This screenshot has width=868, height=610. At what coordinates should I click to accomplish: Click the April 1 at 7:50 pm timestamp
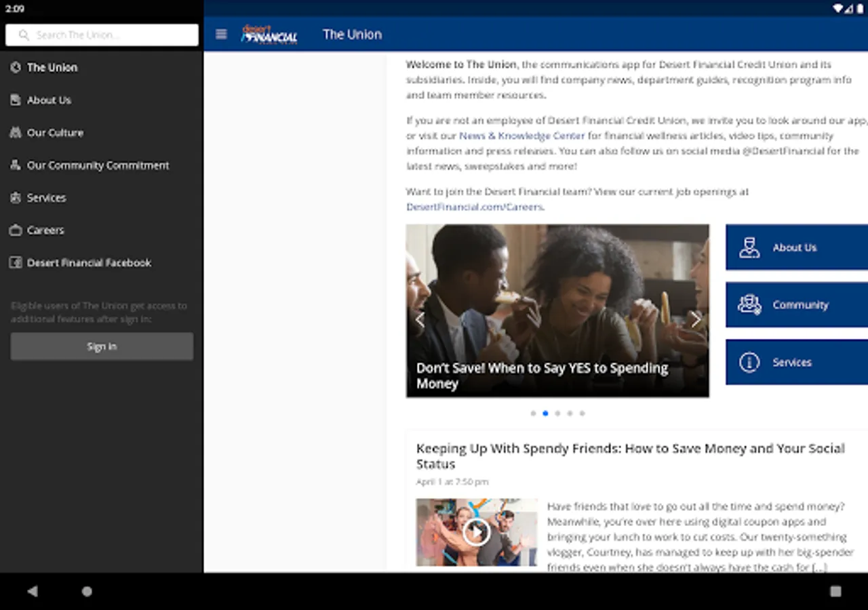click(x=452, y=482)
